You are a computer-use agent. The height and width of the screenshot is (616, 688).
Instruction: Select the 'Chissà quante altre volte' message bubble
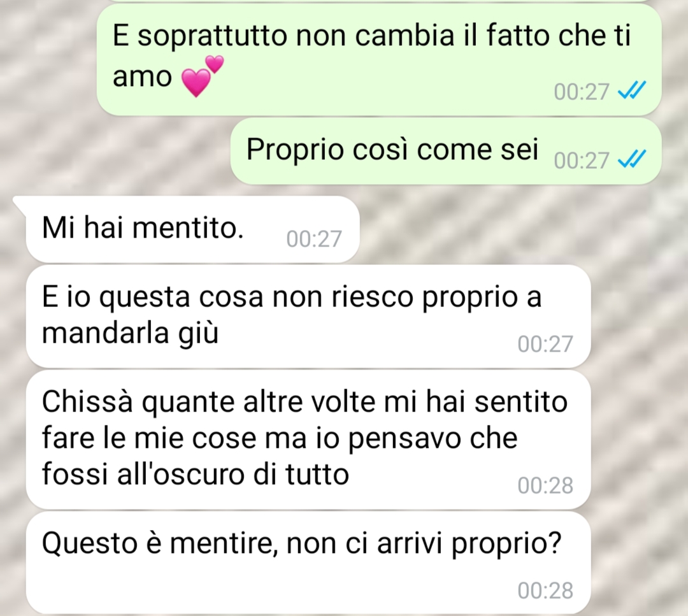(x=308, y=440)
